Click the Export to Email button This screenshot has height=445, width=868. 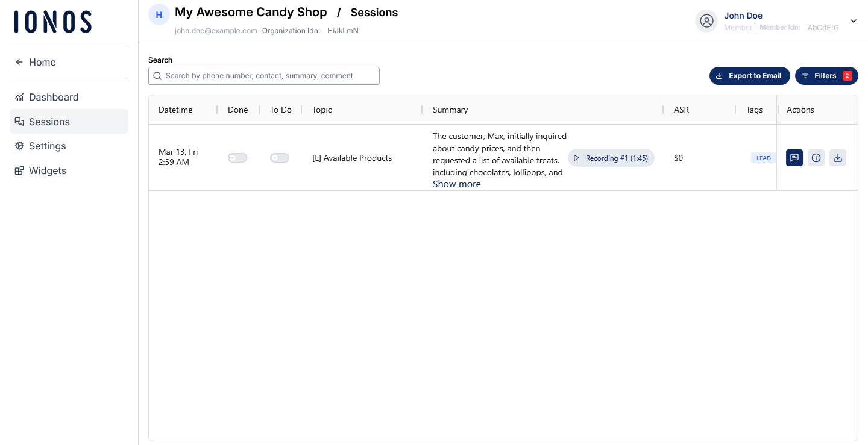click(749, 76)
